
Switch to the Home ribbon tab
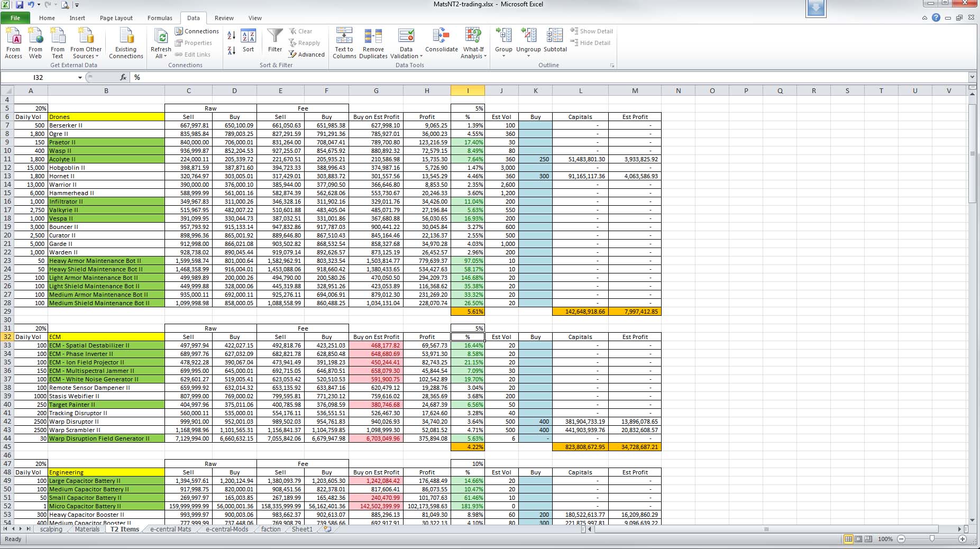tap(47, 18)
